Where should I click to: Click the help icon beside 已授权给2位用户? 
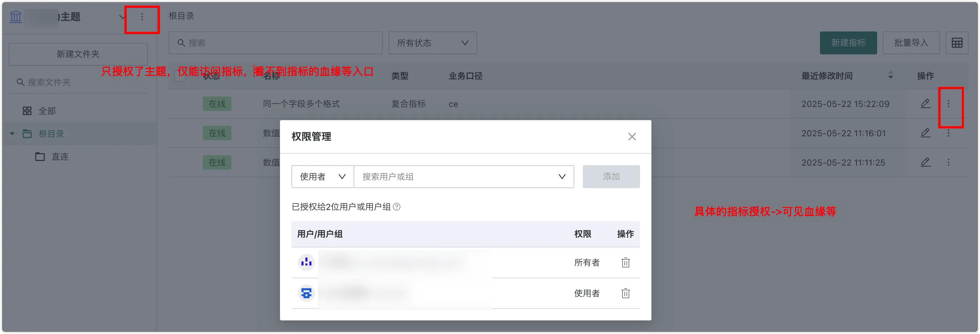[396, 207]
